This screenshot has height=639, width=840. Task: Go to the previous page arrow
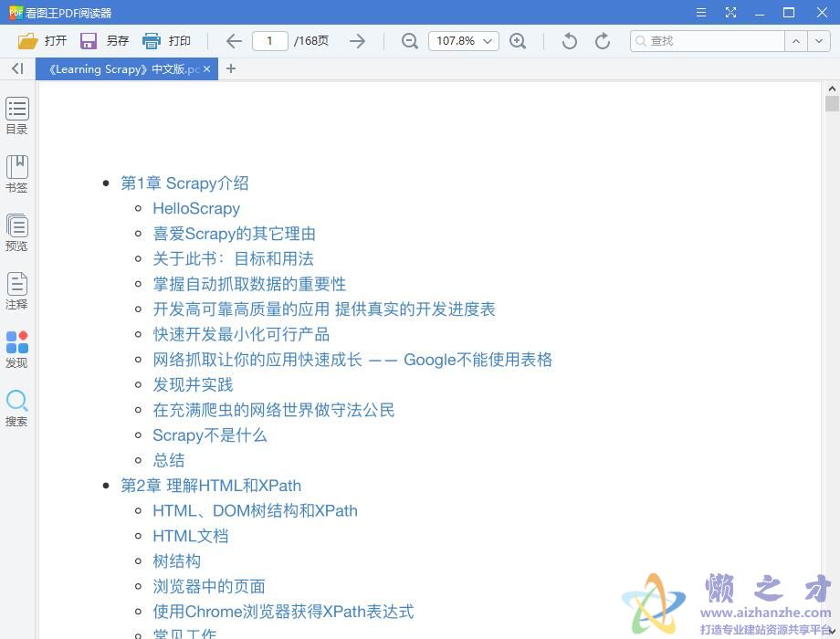pos(234,41)
